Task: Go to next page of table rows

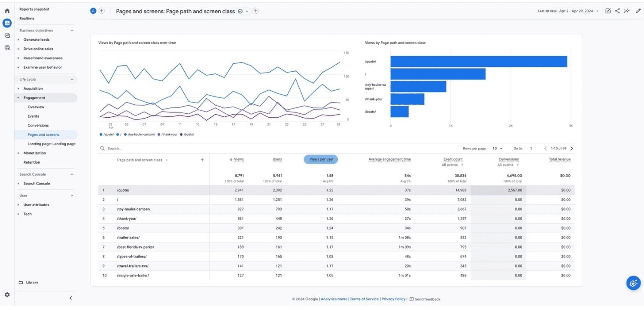Action: pyautogui.click(x=571, y=149)
